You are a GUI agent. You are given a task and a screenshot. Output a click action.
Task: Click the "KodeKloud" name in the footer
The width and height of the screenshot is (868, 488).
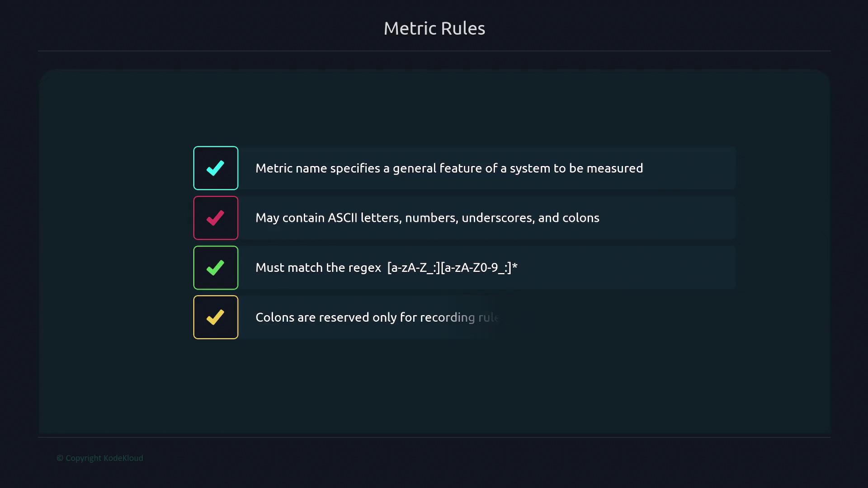click(x=123, y=458)
